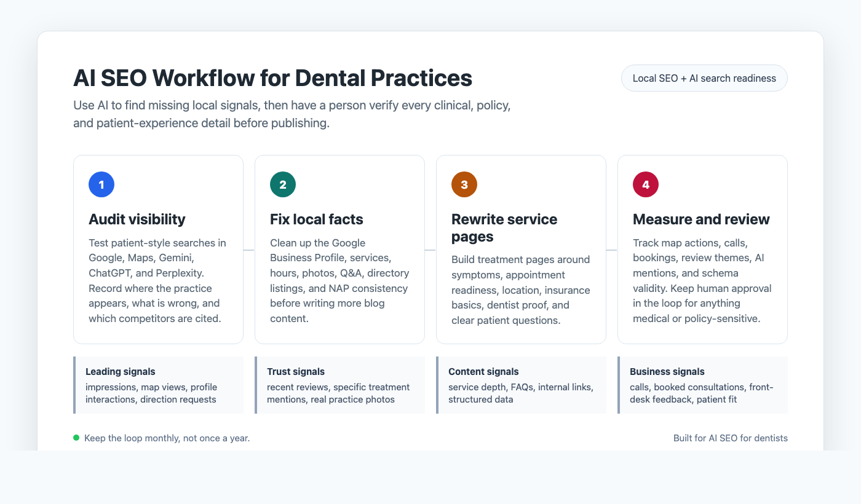Click the 'Built for AI SEO for dentists' footer
Viewport: 861px width, 504px height.
click(x=731, y=438)
